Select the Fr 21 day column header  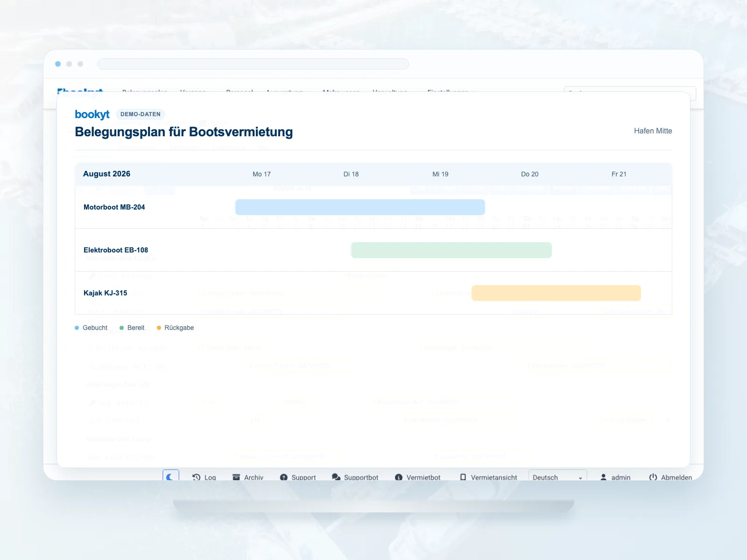[x=619, y=174]
